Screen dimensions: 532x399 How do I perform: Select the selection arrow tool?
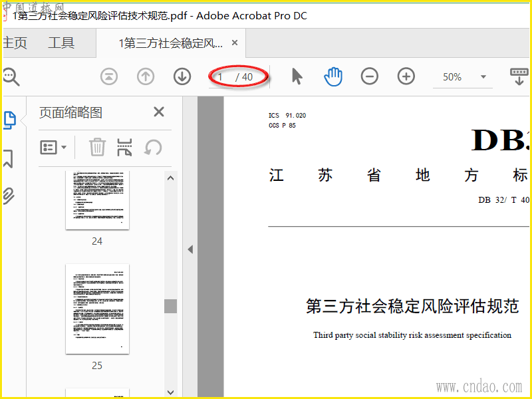[297, 76]
